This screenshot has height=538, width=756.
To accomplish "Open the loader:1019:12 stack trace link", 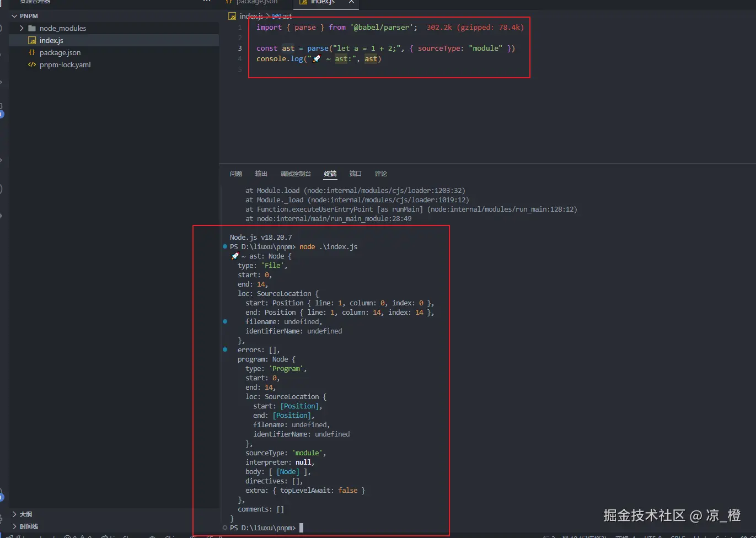I will point(390,200).
